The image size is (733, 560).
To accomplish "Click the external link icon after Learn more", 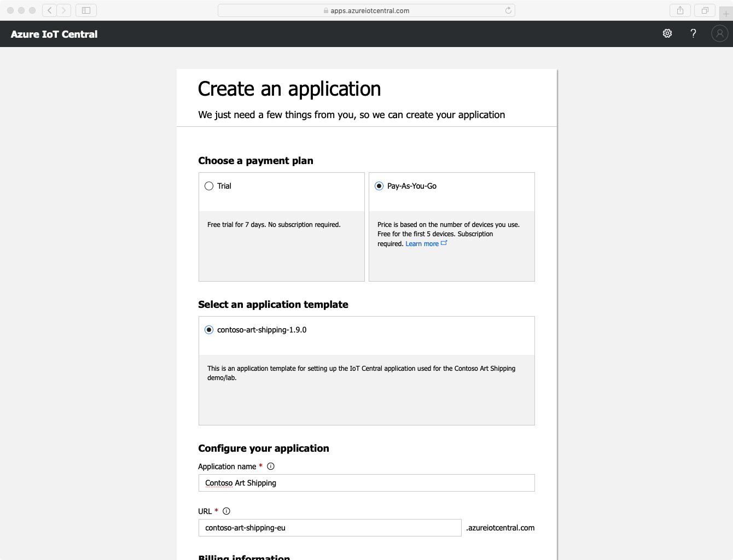I will pyautogui.click(x=444, y=243).
